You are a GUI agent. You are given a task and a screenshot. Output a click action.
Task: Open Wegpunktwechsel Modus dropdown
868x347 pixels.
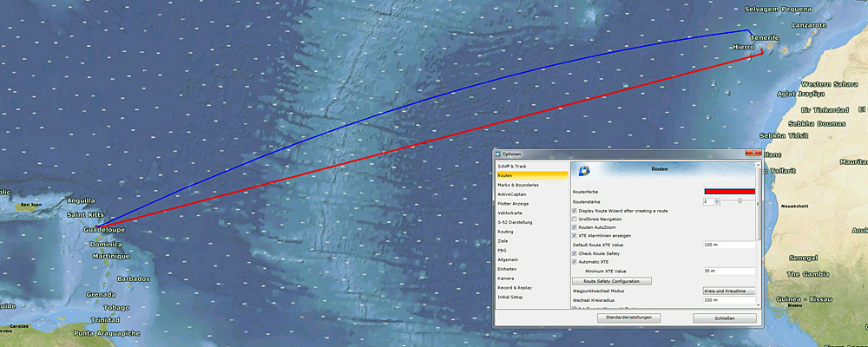pyautogui.click(x=728, y=291)
